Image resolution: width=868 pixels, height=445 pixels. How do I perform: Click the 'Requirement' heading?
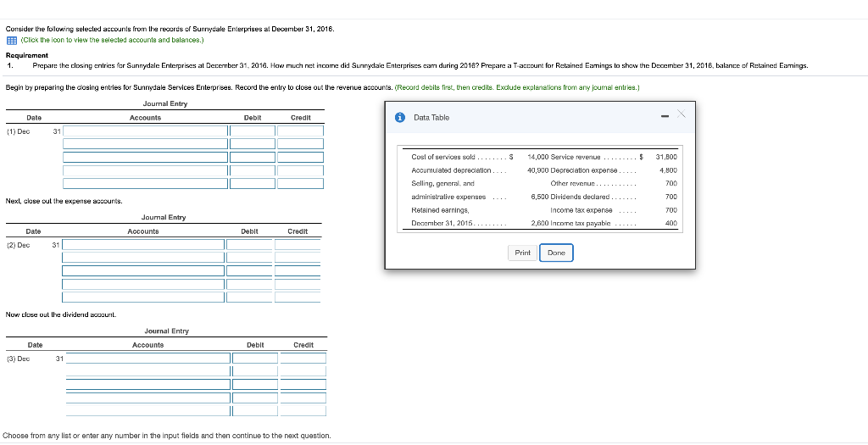click(26, 55)
